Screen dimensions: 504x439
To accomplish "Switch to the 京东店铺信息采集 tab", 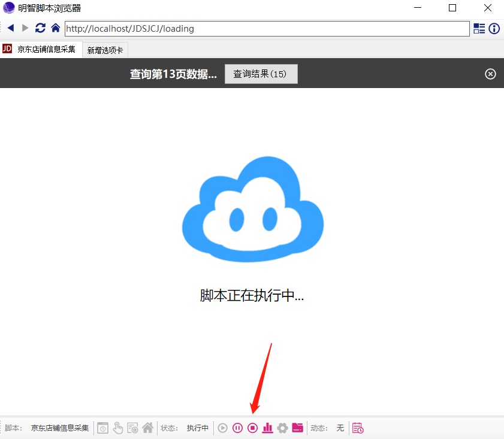I will (41, 50).
